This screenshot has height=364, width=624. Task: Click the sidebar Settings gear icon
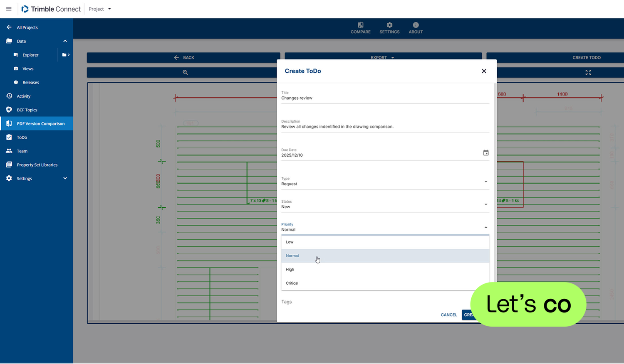coord(9,178)
